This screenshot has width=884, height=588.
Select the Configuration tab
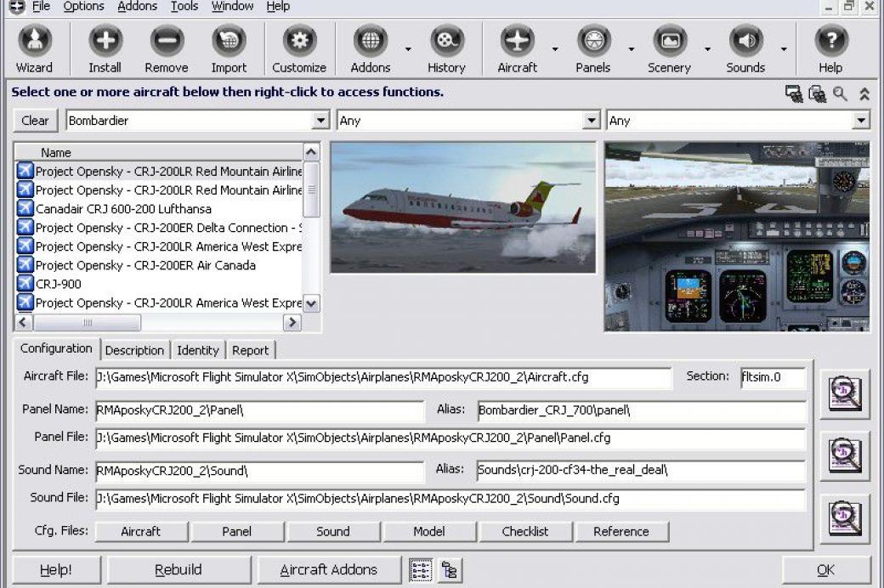(x=56, y=348)
